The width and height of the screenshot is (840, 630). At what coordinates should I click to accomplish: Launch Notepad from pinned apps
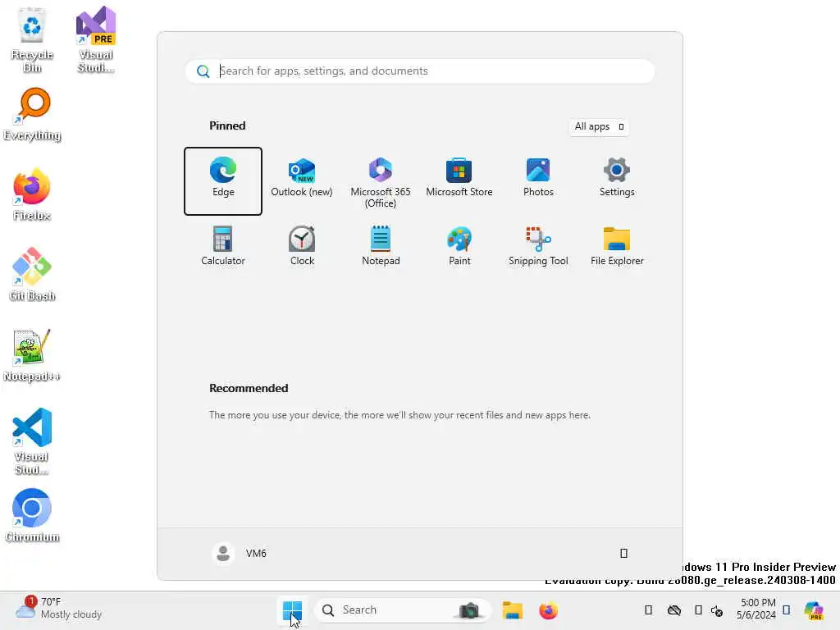coord(381,246)
